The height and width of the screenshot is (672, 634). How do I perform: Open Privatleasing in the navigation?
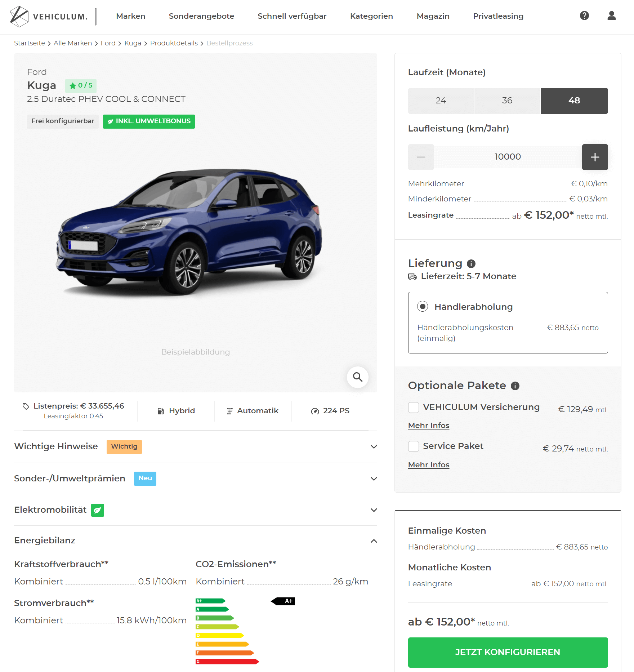click(x=498, y=16)
